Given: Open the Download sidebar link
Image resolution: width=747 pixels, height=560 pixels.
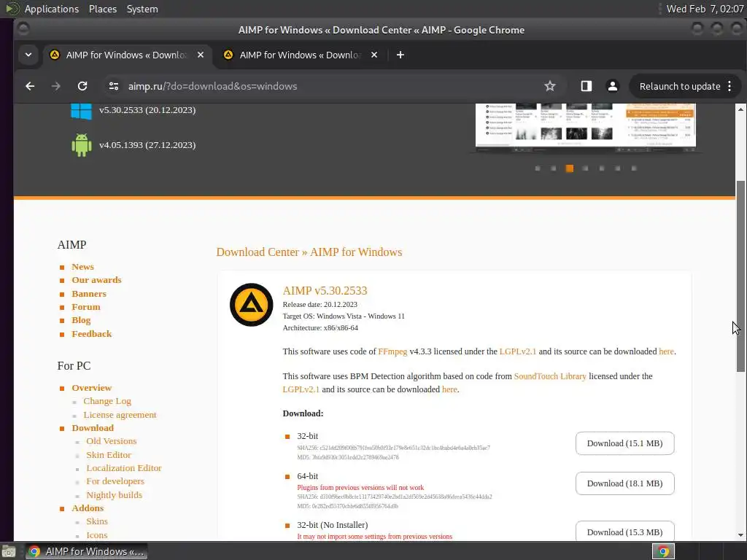Looking at the screenshot, I should point(93,427).
